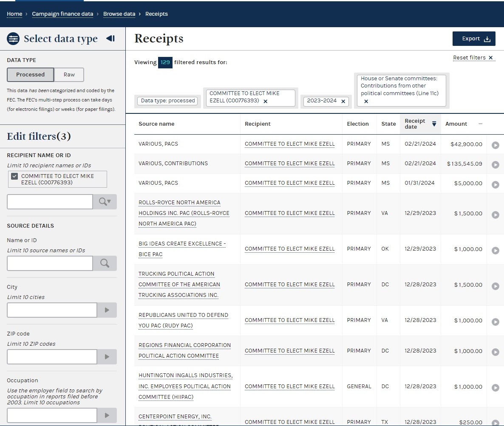Open recipient link in 02/21/2024 $42,900.00 row

point(289,144)
